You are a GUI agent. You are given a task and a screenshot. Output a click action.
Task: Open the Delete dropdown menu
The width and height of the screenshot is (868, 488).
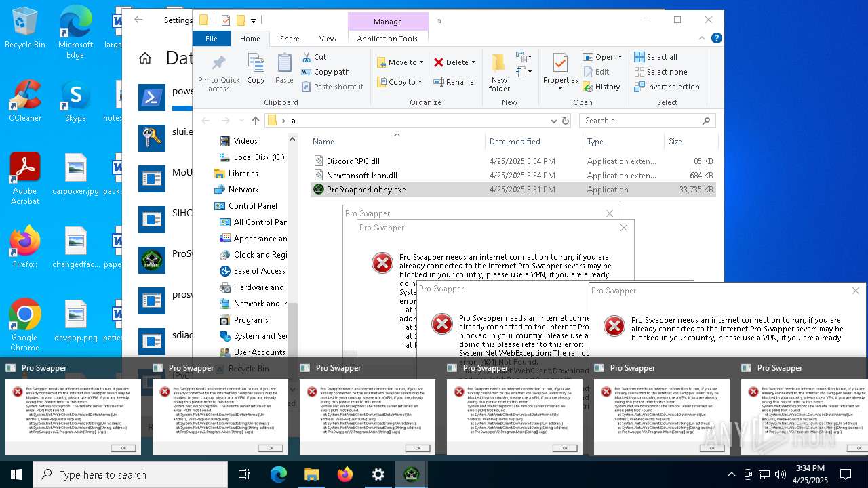click(454, 62)
